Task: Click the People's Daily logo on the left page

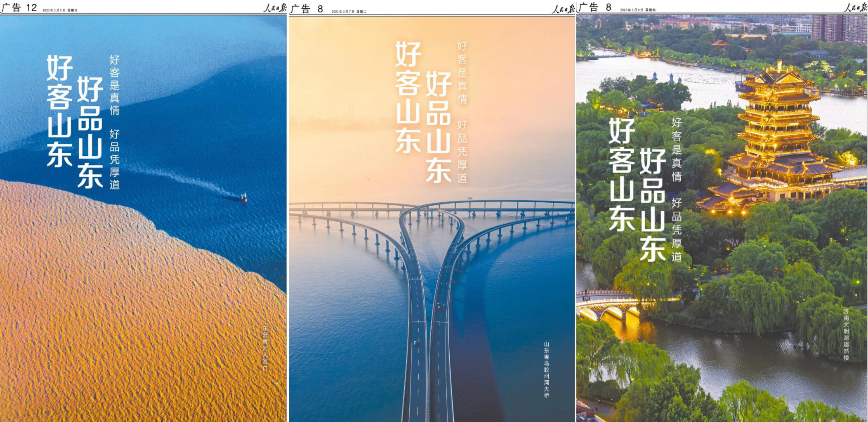Action: tap(274, 8)
